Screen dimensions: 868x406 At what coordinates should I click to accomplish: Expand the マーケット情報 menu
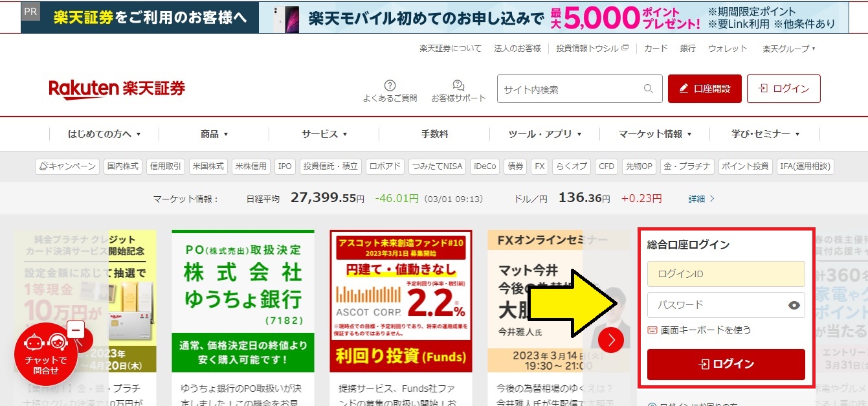(654, 134)
